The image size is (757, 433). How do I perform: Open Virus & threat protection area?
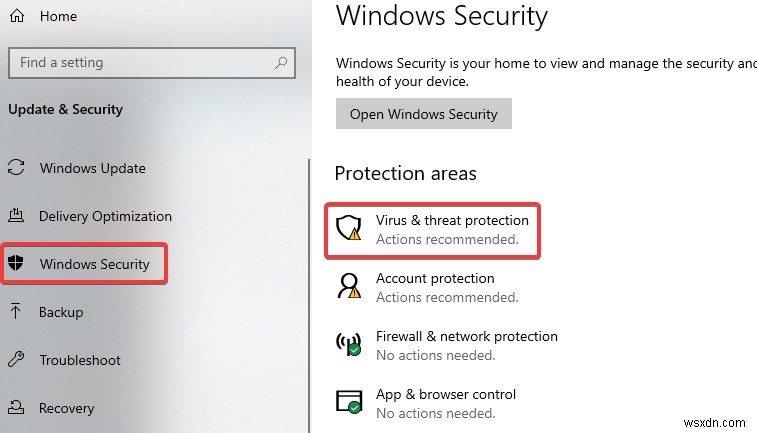point(452,220)
